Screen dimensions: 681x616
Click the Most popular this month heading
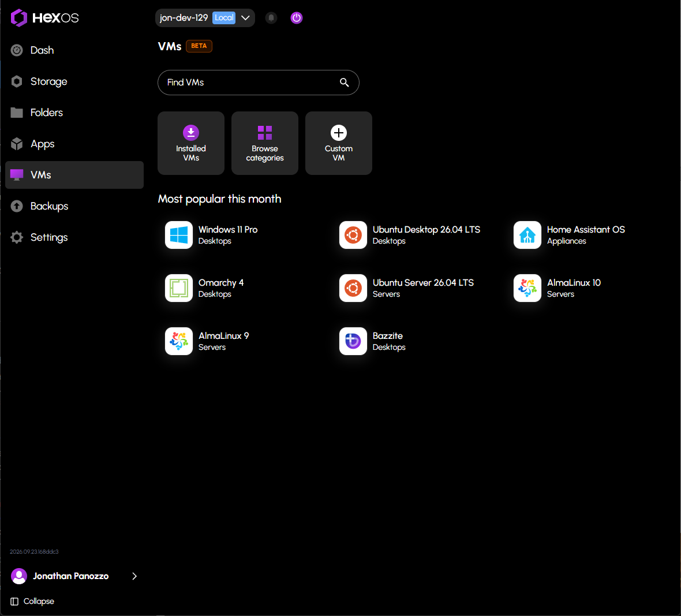(x=220, y=199)
